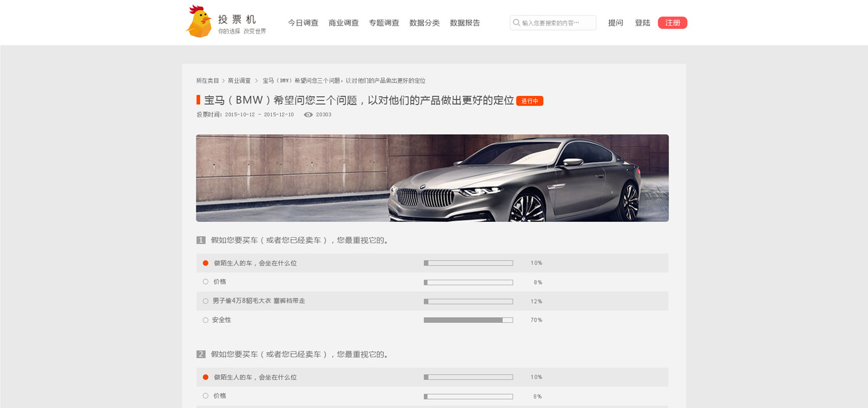Open the 数据分类 menu
This screenshot has width=868, height=408.
pos(424,23)
